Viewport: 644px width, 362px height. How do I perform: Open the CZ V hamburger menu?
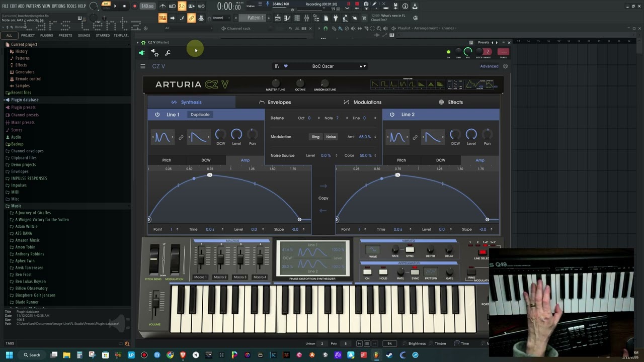point(143,66)
